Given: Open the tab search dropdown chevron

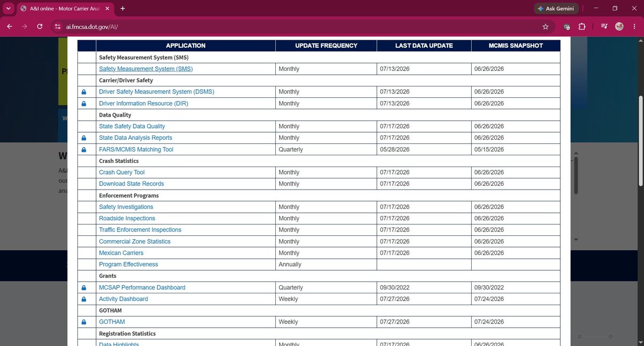Looking at the screenshot, I should click(x=8, y=9).
